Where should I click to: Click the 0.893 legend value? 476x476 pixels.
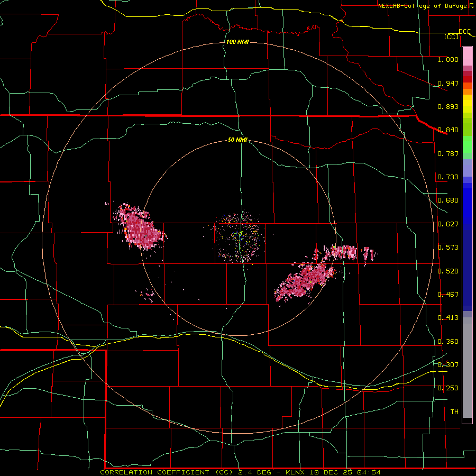[x=448, y=106]
